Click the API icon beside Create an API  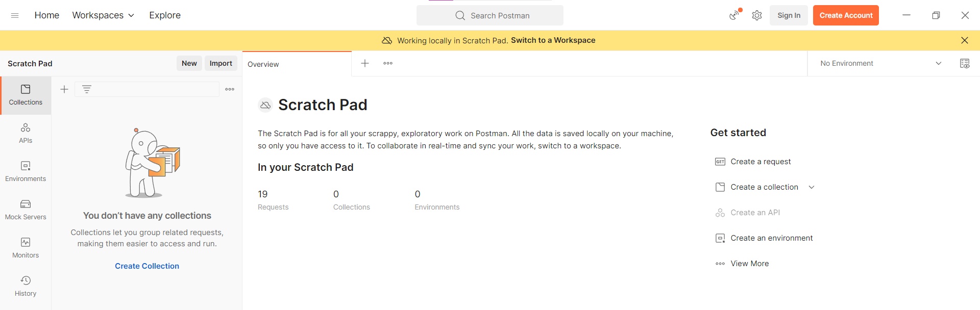click(720, 213)
